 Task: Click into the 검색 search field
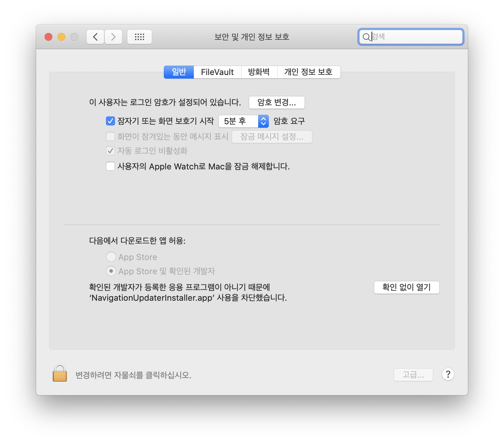pos(415,37)
